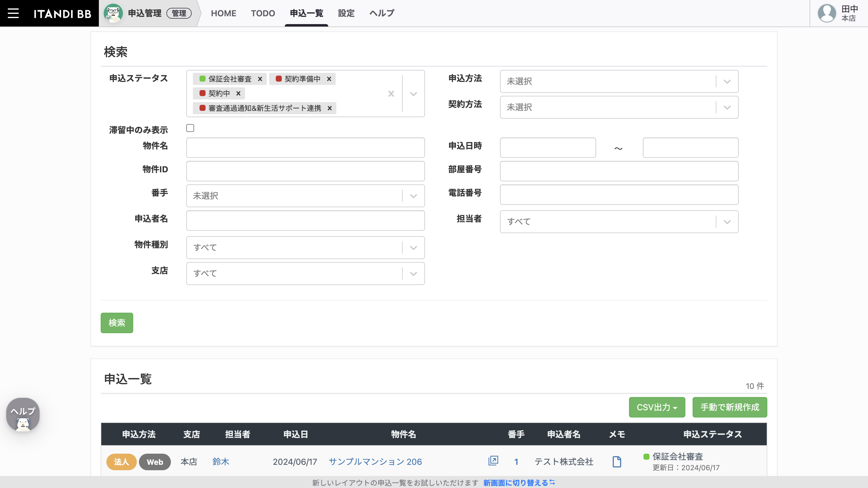The height and width of the screenshot is (488, 868).
Task: Remove the 保証会社審査 status tag
Action: point(260,79)
